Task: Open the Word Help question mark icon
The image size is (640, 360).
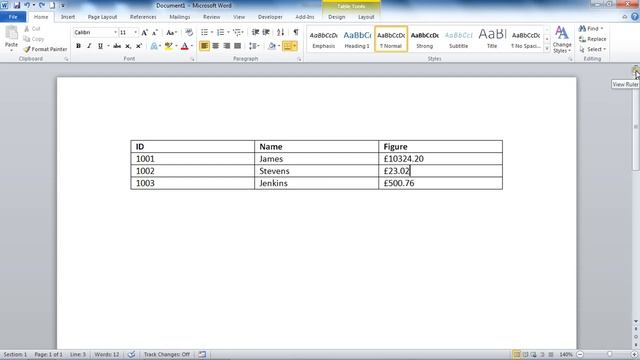Action: coord(635,17)
